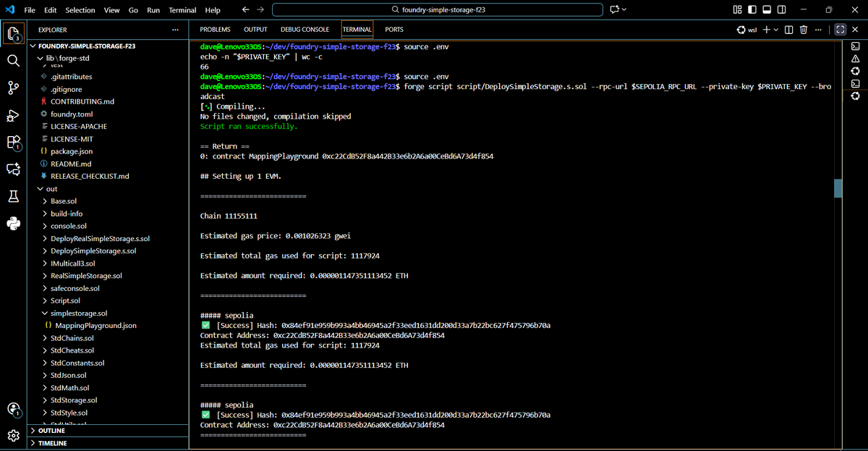This screenshot has width=868, height=451.
Task: Expand the TIMELINE section
Action: 109,442
